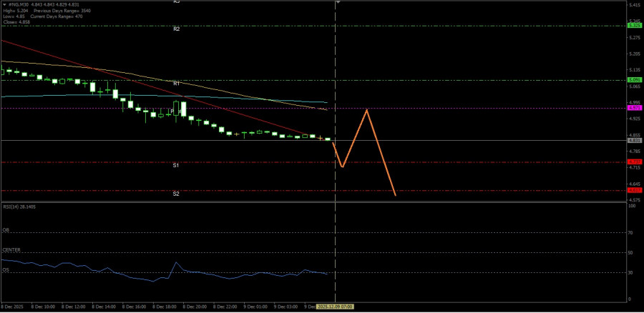Click the RSI(14) indicator label

pyautogui.click(x=19, y=206)
